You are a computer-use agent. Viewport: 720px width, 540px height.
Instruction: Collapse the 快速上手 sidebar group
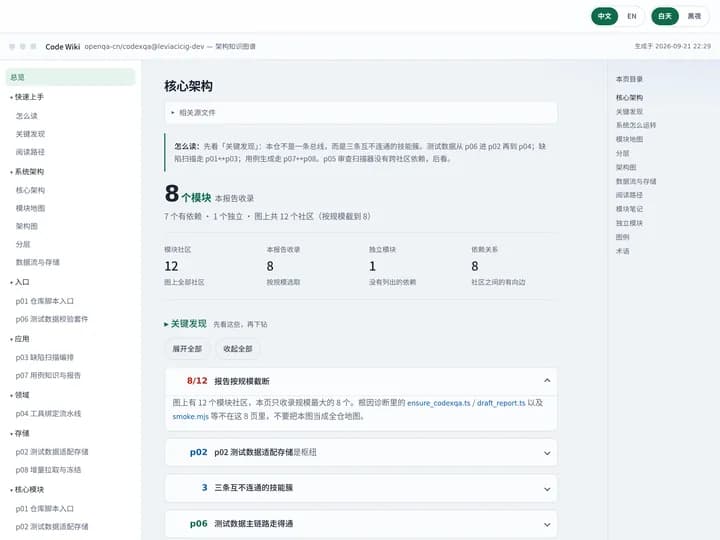(x=27, y=97)
